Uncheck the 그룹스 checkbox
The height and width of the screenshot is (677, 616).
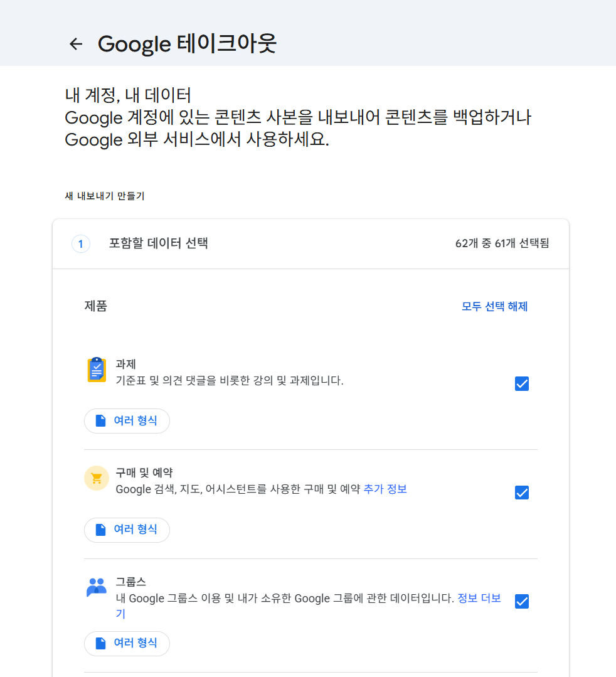(522, 601)
